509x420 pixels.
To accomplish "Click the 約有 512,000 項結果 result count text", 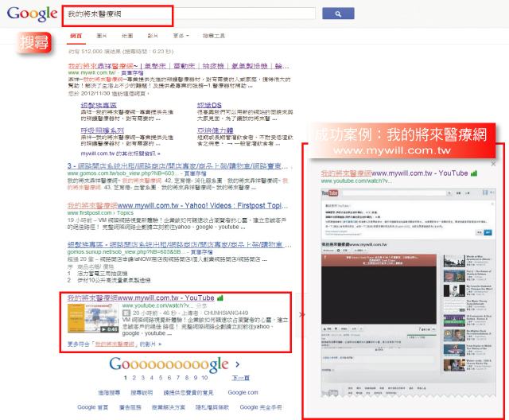I will [121, 51].
